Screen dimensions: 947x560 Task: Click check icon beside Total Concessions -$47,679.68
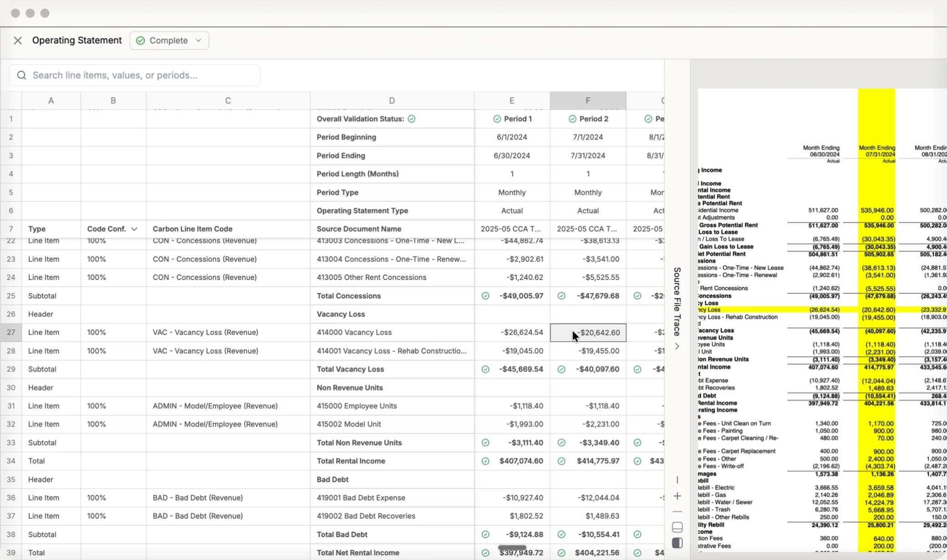coord(561,296)
